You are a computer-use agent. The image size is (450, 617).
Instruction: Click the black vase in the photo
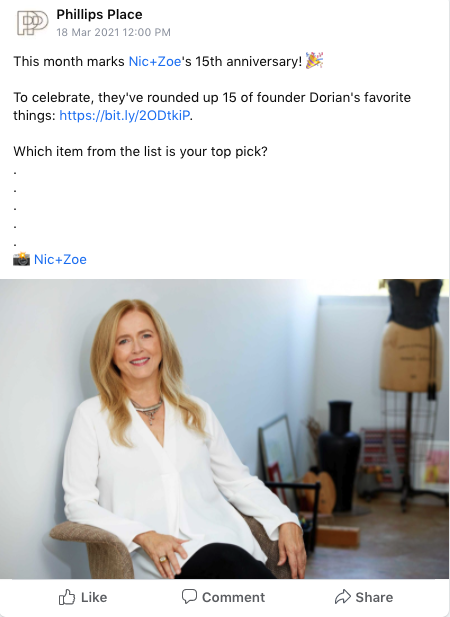click(339, 455)
